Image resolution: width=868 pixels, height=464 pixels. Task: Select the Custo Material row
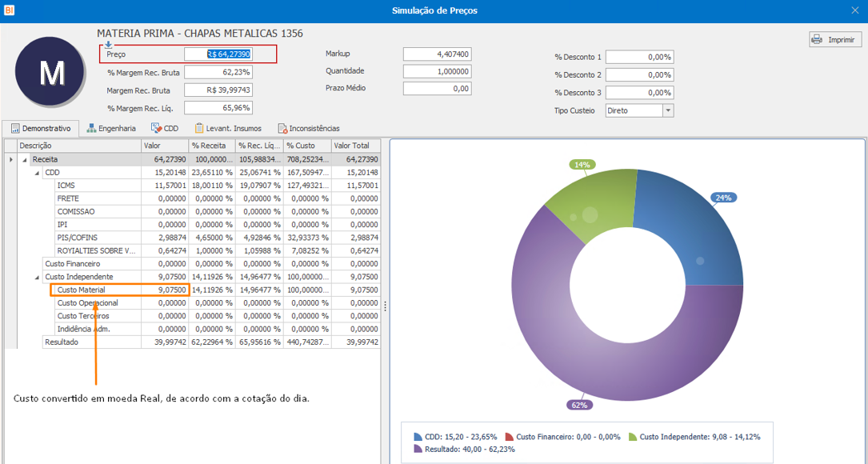tap(218, 290)
